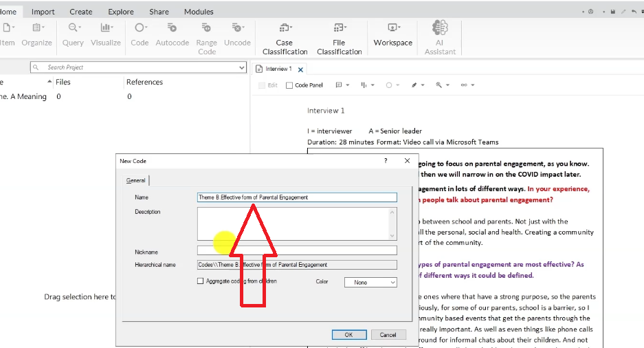Viewport: 644px width, 348px height.
Task: Open the Search Project dropdown arrow
Action: 241,67
